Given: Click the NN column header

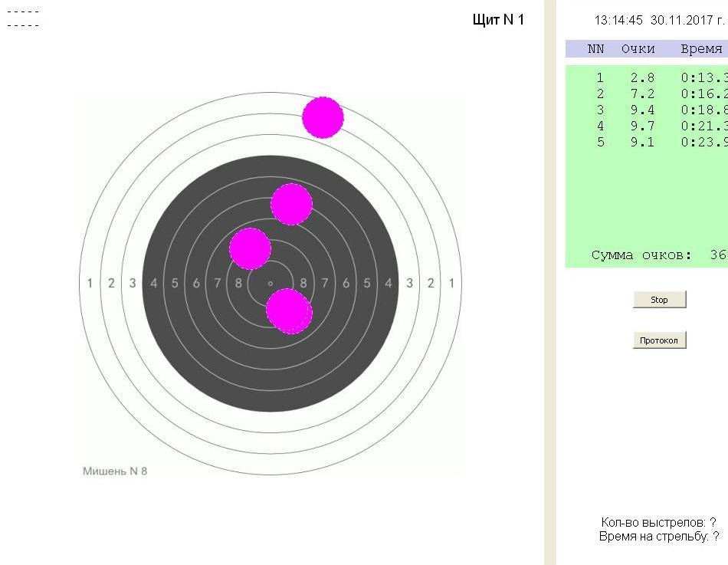Looking at the screenshot, I should tap(596, 49).
